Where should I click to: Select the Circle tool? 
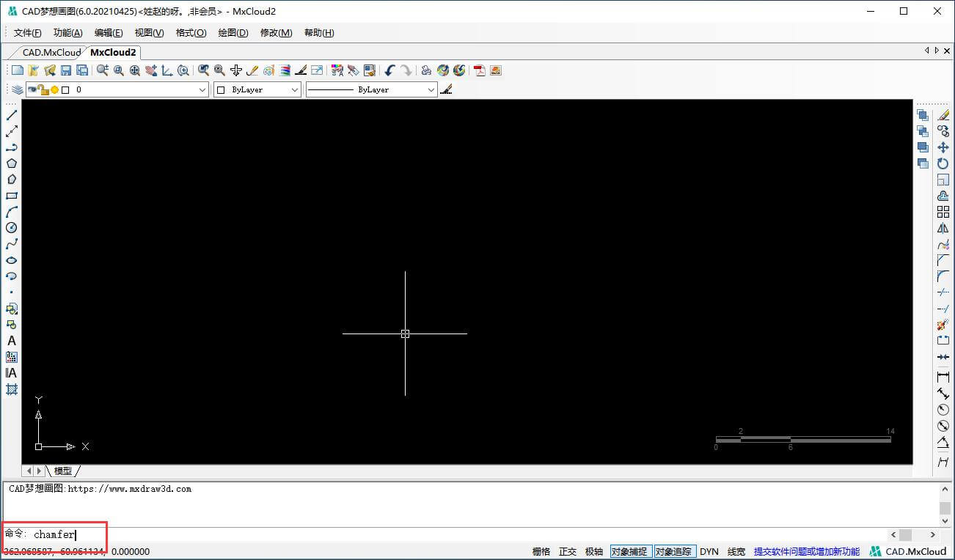coord(12,228)
